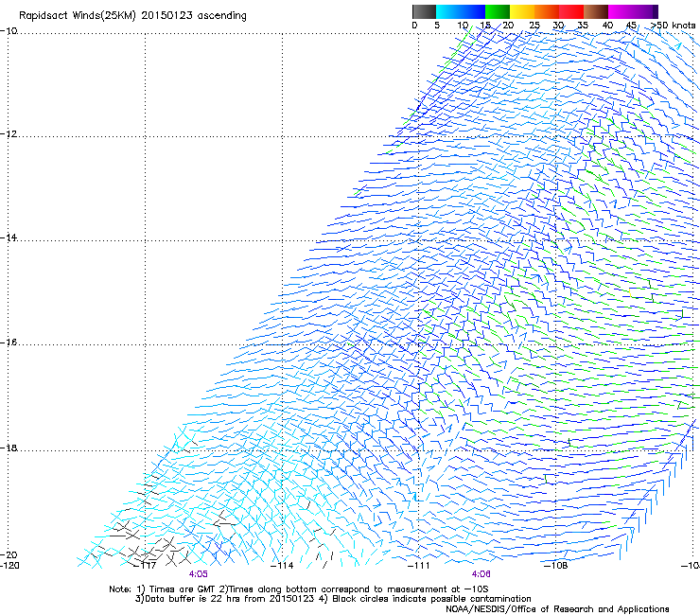Click the 'NOAA/NESDIS/Office of Research and Applications' credit
700x615 pixels.
pos(557,609)
